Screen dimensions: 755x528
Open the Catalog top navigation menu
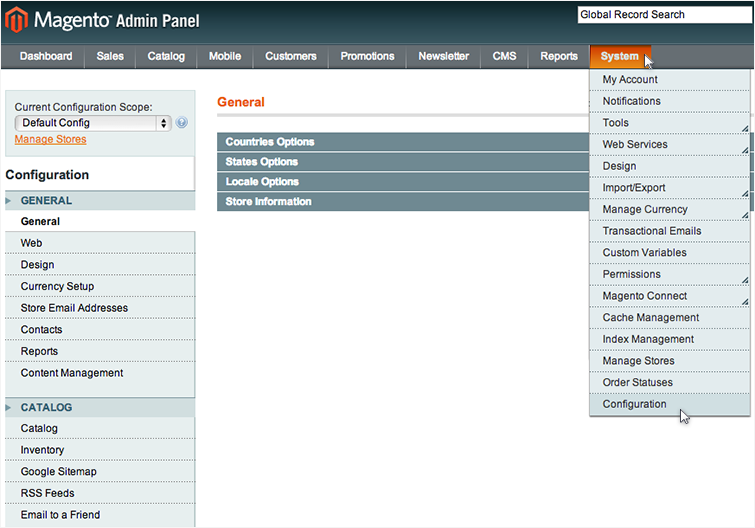pos(166,56)
